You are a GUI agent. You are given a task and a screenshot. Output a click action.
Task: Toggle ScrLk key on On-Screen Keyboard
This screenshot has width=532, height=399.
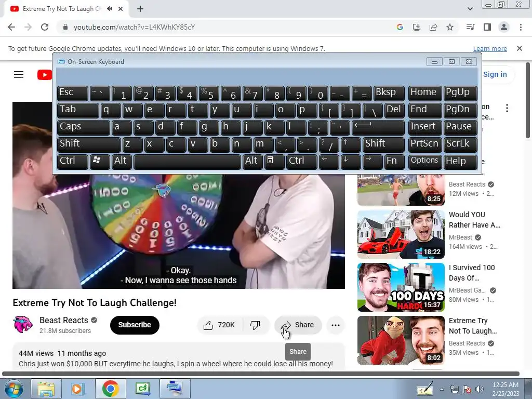(x=460, y=144)
